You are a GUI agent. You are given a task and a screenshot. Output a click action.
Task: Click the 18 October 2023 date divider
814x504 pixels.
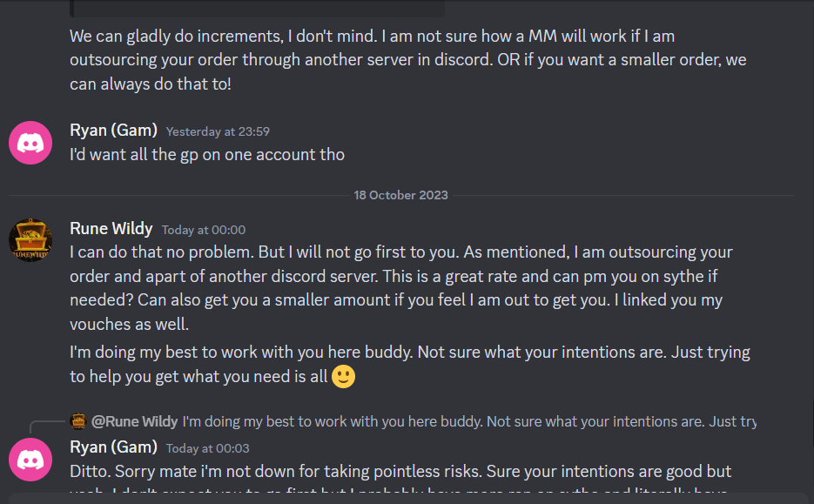pos(400,195)
